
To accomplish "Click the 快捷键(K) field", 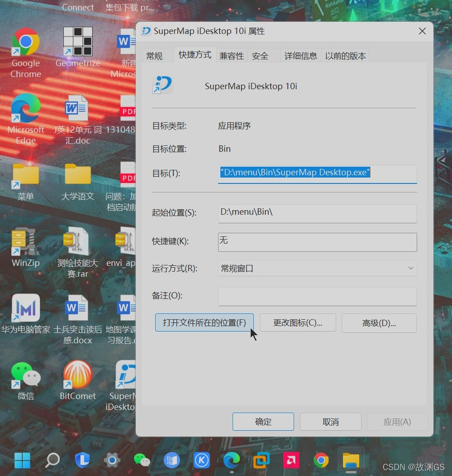I will 317,242.
